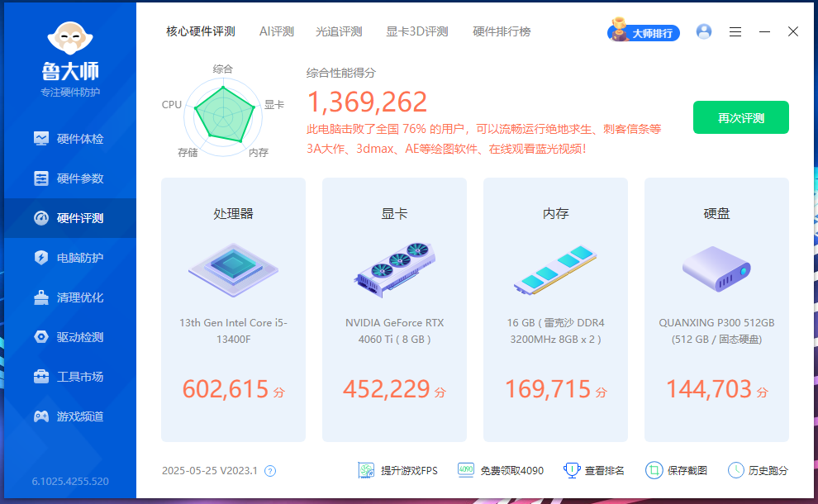Image resolution: width=818 pixels, height=504 pixels.
Task: Click the NVIDIA GeForce RTX 4060 Ti text
Action: 394,330
